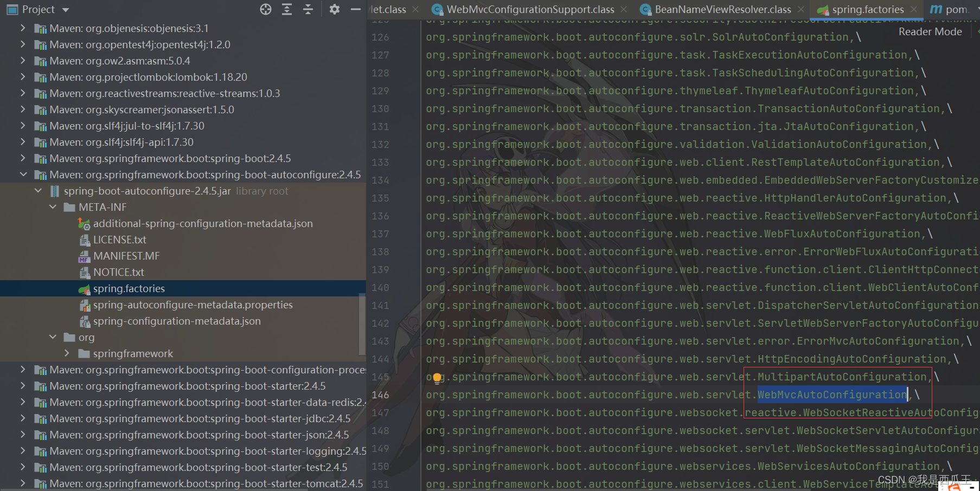The width and height of the screenshot is (980, 491).
Task: Close the spring.factories tab
Action: pos(914,9)
